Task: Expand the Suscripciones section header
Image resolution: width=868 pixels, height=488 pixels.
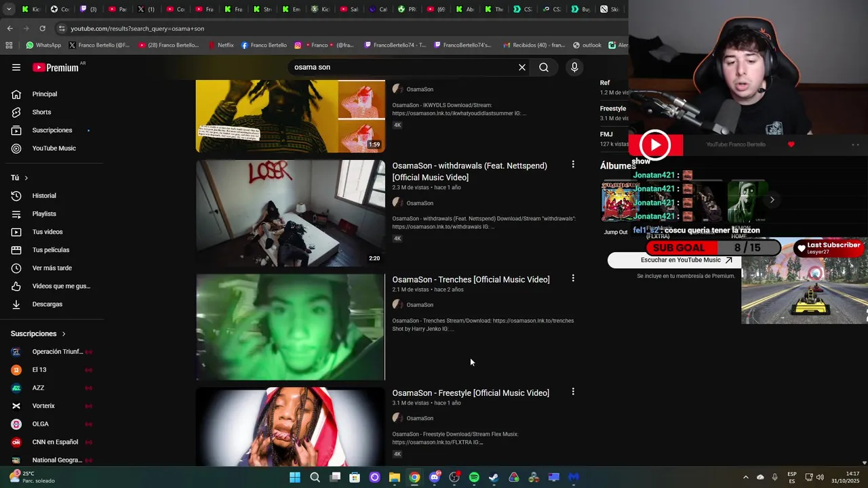Action: click(x=39, y=333)
